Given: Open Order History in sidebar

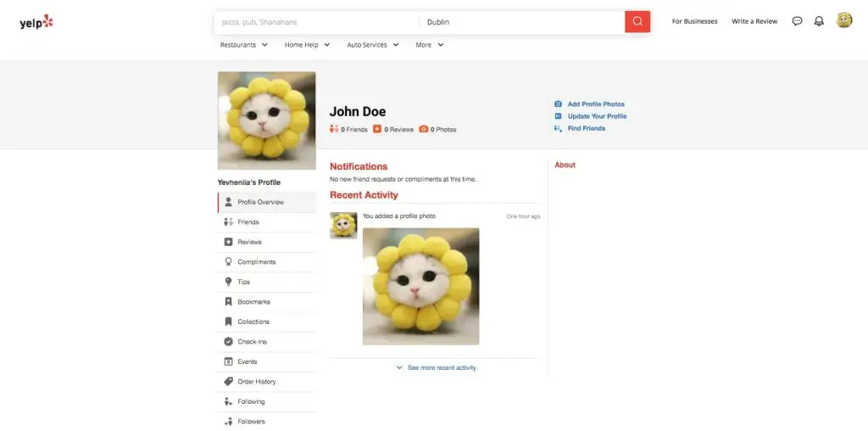Looking at the screenshot, I should coord(267,382).
